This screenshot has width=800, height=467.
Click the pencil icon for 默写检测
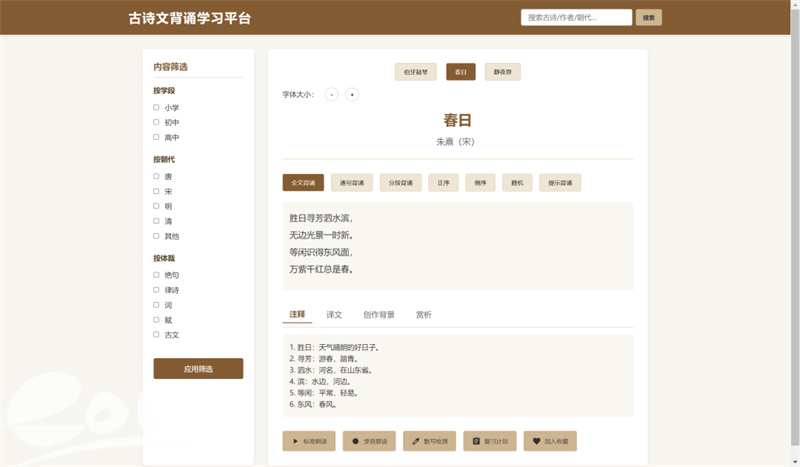[x=415, y=441]
